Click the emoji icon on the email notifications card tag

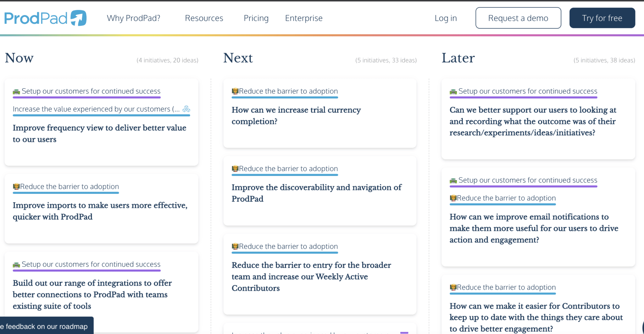pos(454,198)
